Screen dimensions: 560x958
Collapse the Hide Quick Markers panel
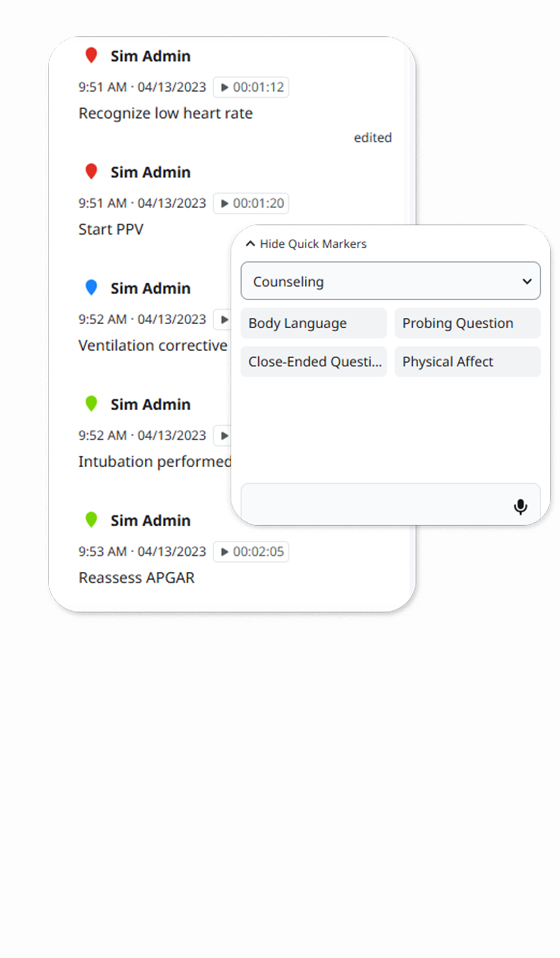point(307,244)
